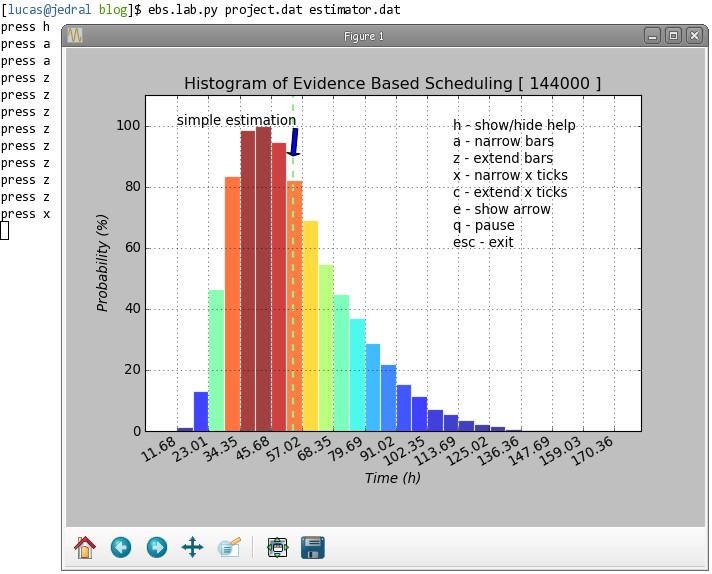Click the x tick label 45.68
This screenshot has height=574, width=712.
[x=252, y=449]
